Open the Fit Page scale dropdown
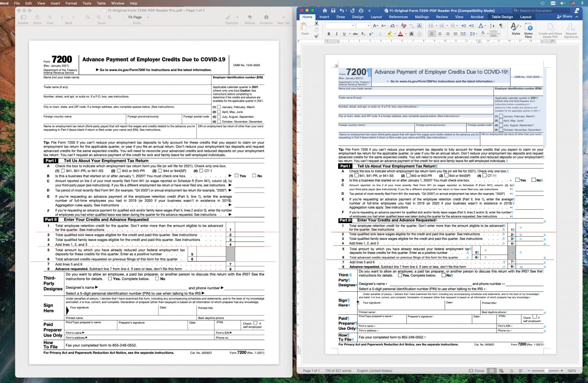The image size is (588, 383). [x=137, y=17]
